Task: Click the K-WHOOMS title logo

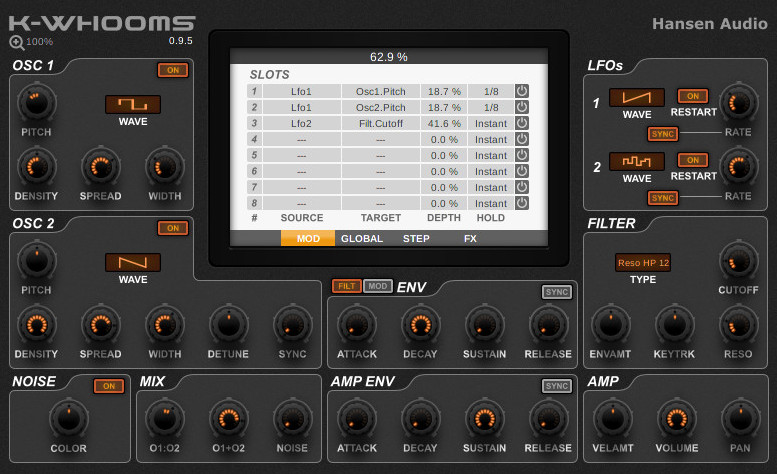Action: tap(102, 23)
